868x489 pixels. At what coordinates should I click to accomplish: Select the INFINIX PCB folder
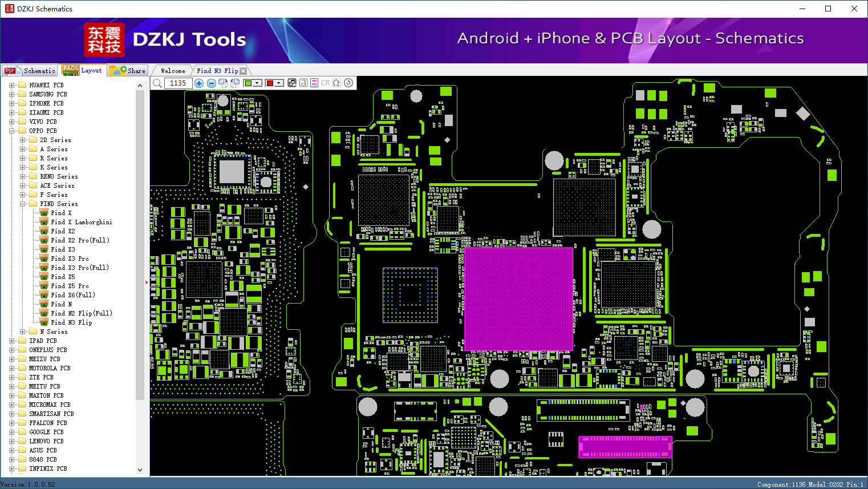click(x=48, y=468)
